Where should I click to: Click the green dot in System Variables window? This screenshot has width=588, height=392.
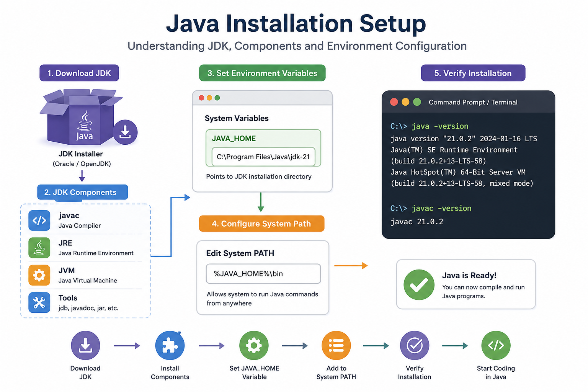(217, 98)
